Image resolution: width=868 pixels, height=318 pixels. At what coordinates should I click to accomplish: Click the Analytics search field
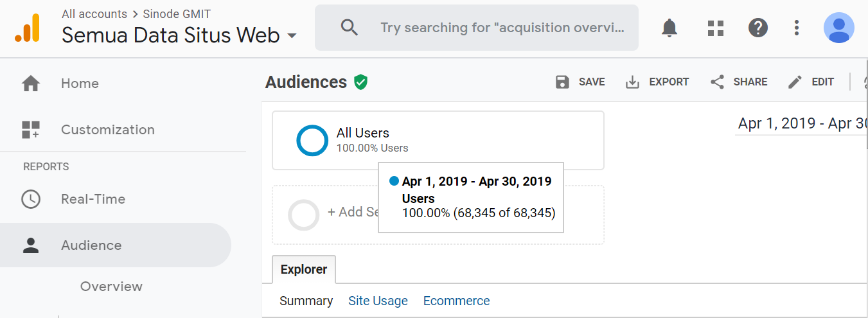tap(501, 28)
